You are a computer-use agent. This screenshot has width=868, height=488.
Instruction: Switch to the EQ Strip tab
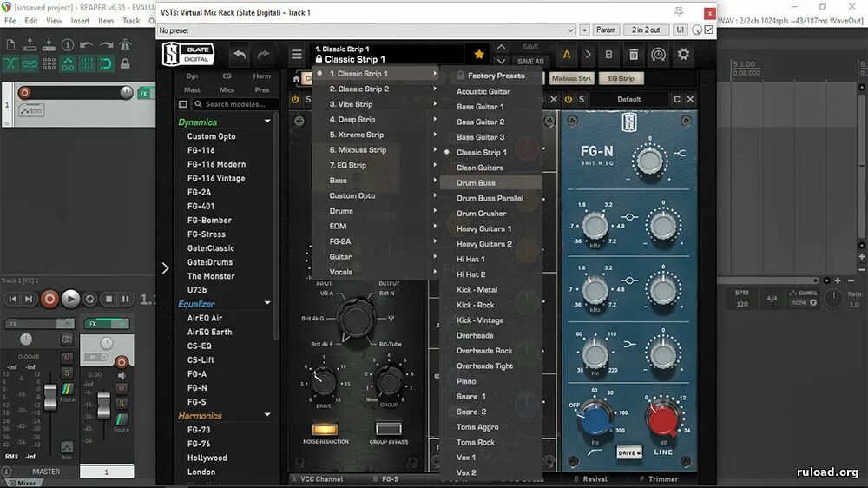point(621,79)
